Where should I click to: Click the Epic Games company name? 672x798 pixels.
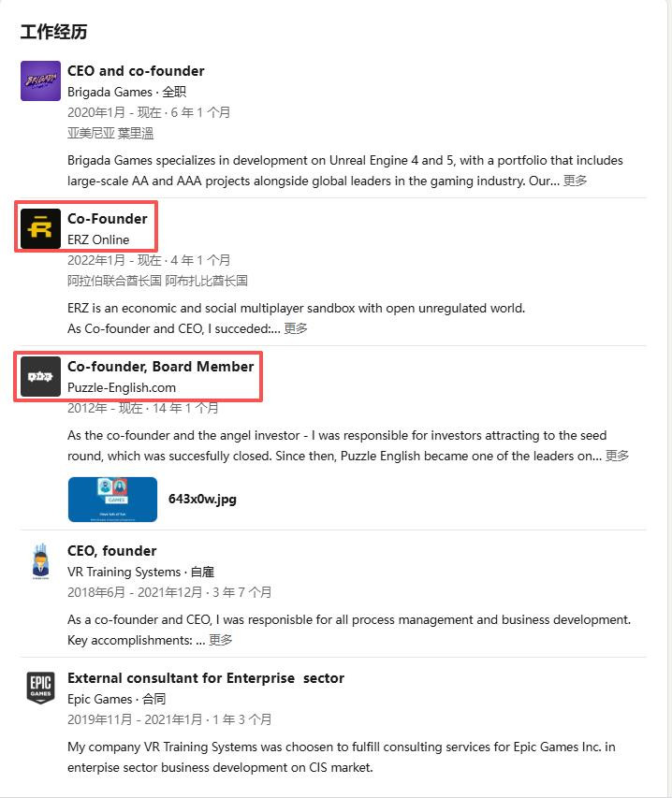100,699
